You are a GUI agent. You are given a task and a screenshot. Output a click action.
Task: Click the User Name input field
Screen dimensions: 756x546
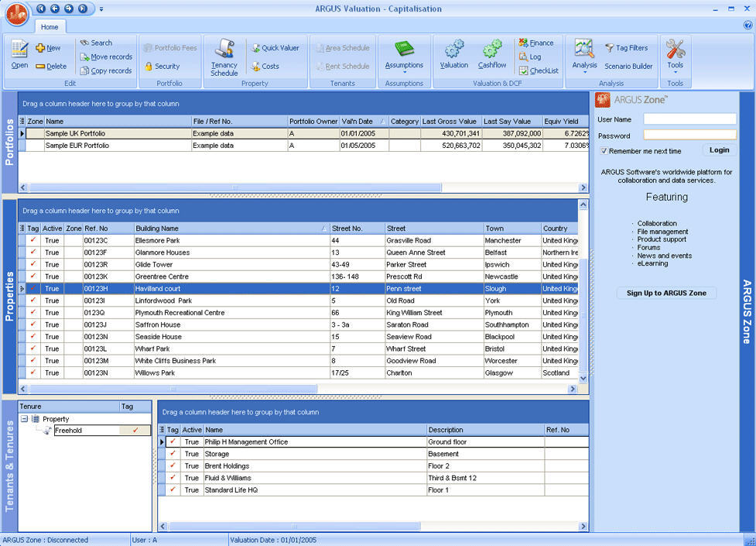pyautogui.click(x=690, y=119)
